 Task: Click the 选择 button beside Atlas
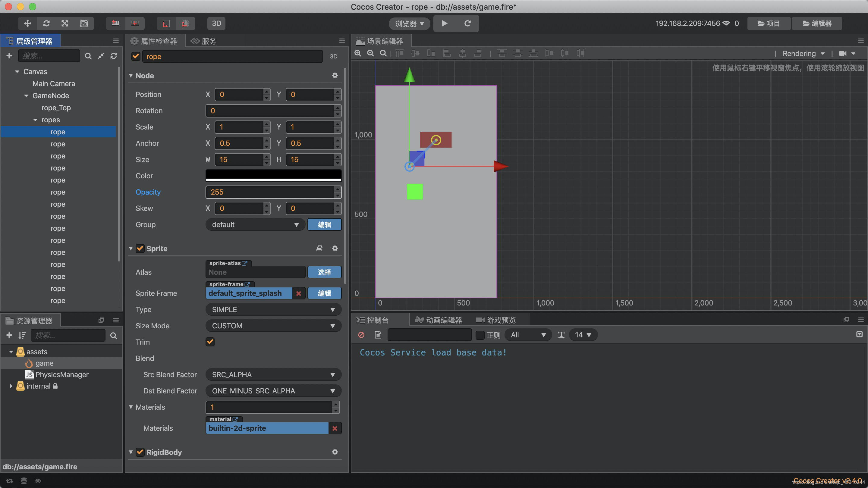pyautogui.click(x=324, y=272)
